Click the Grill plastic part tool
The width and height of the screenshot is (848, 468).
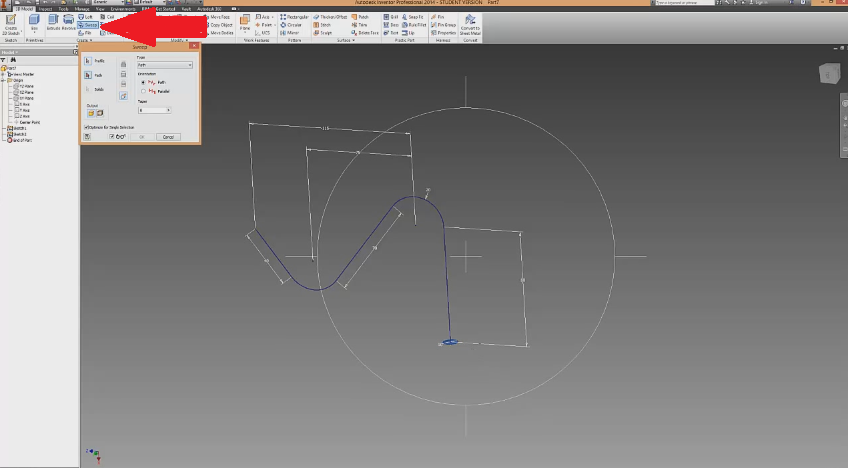pos(391,17)
